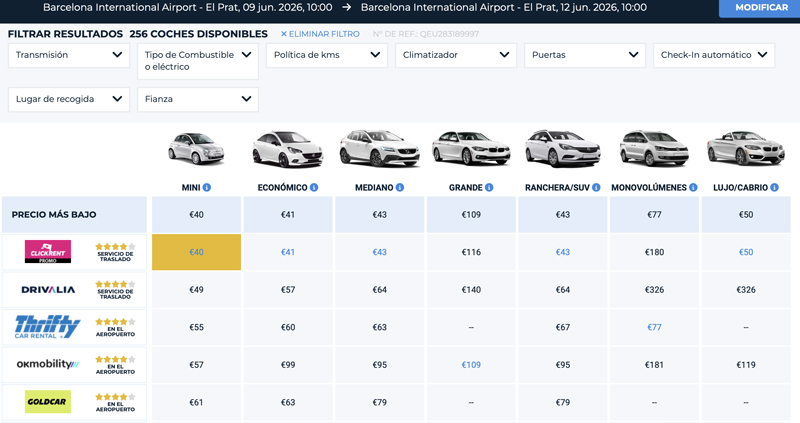The image size is (800, 423).
Task: Click the star rating for Thrifty
Action: (115, 322)
